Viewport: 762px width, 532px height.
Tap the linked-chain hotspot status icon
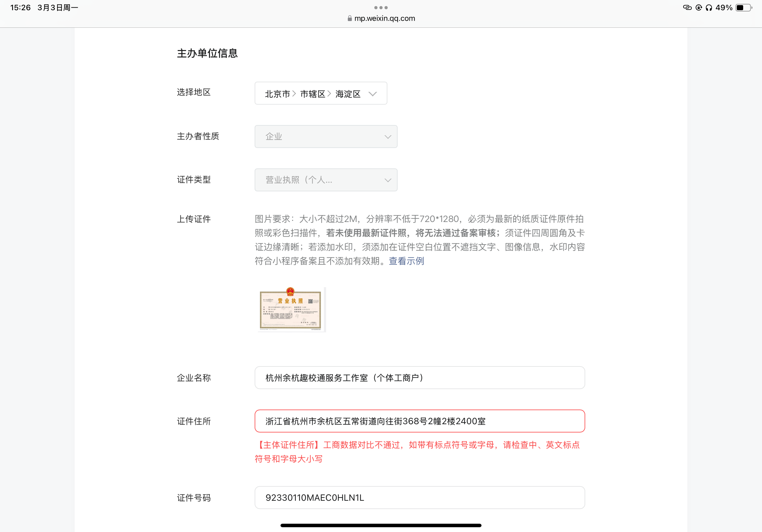[687, 8]
